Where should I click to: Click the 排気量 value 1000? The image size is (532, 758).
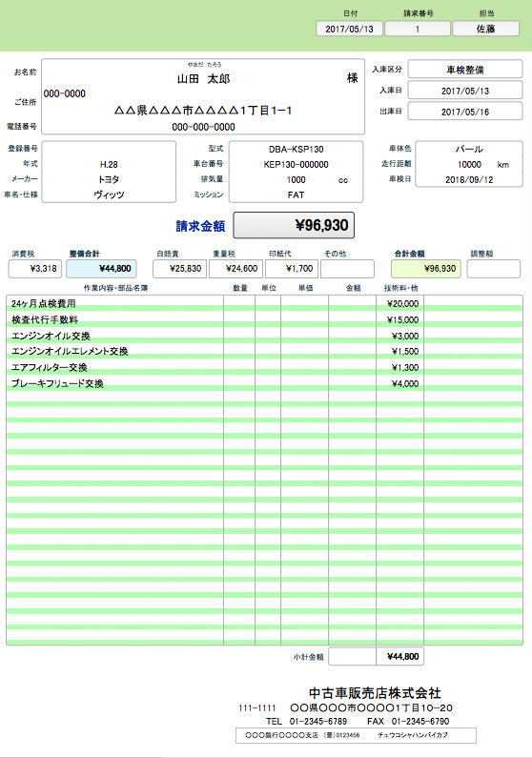pyautogui.click(x=296, y=180)
